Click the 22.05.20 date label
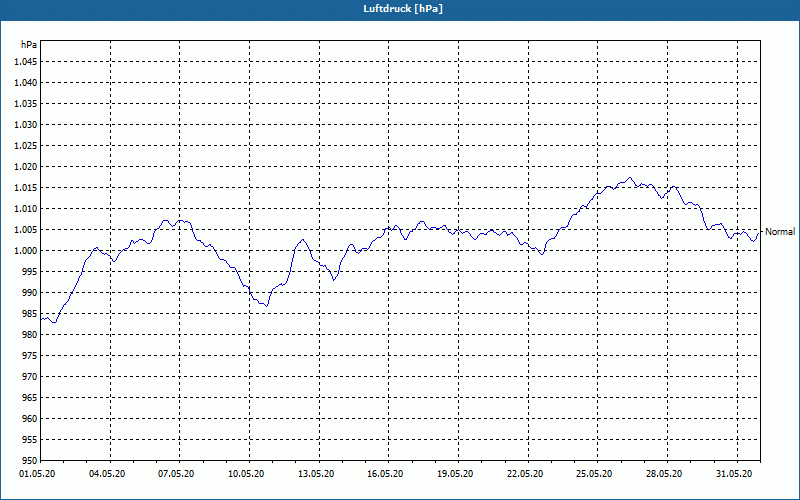The height and width of the screenshot is (500, 800). 525,474
